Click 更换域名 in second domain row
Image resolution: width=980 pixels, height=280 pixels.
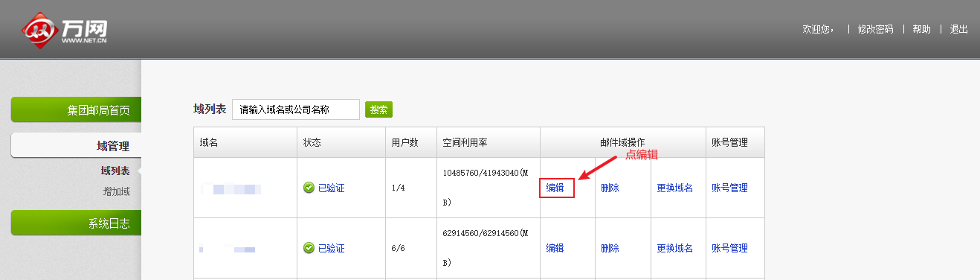tap(675, 248)
